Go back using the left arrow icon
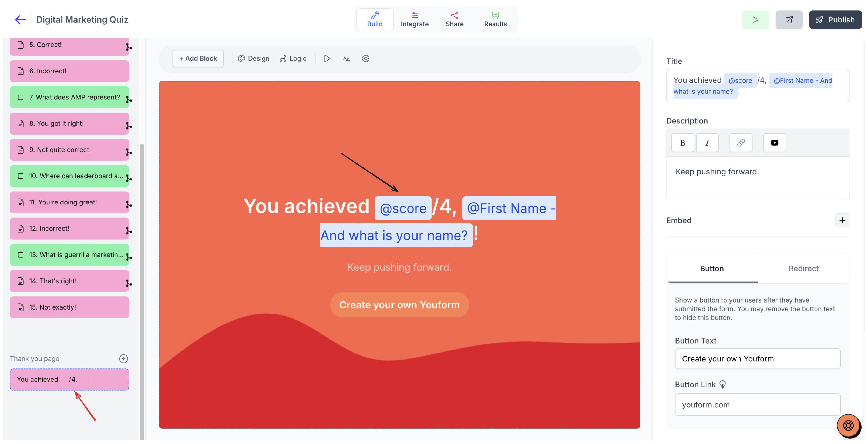The height and width of the screenshot is (443, 868). pyautogui.click(x=20, y=19)
